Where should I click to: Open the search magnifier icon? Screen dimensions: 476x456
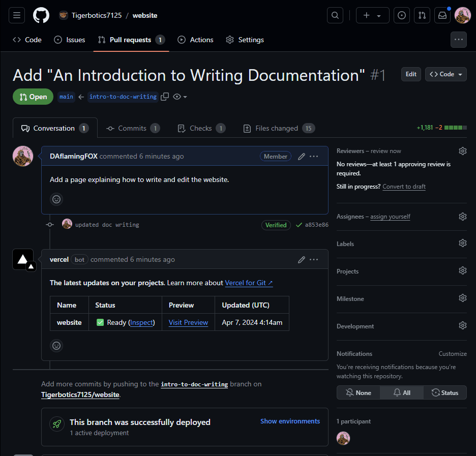pos(335,15)
